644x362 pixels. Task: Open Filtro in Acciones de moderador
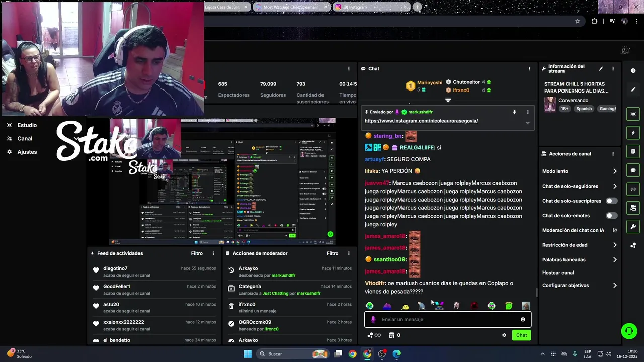333,253
